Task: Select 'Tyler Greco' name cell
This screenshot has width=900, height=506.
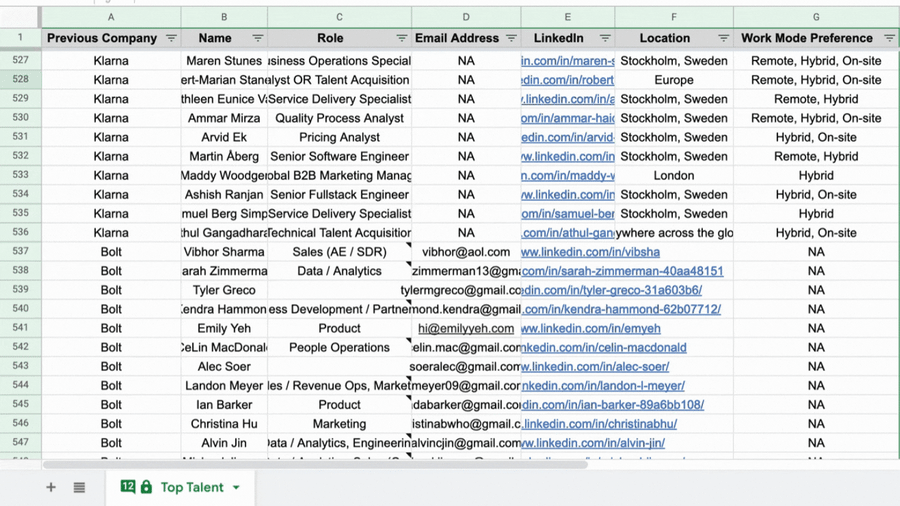Action: (224, 290)
